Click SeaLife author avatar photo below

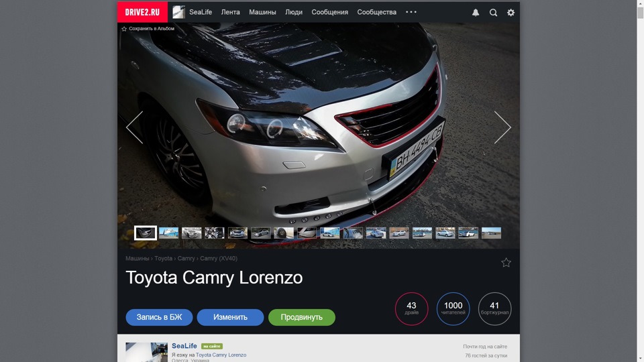click(x=147, y=352)
